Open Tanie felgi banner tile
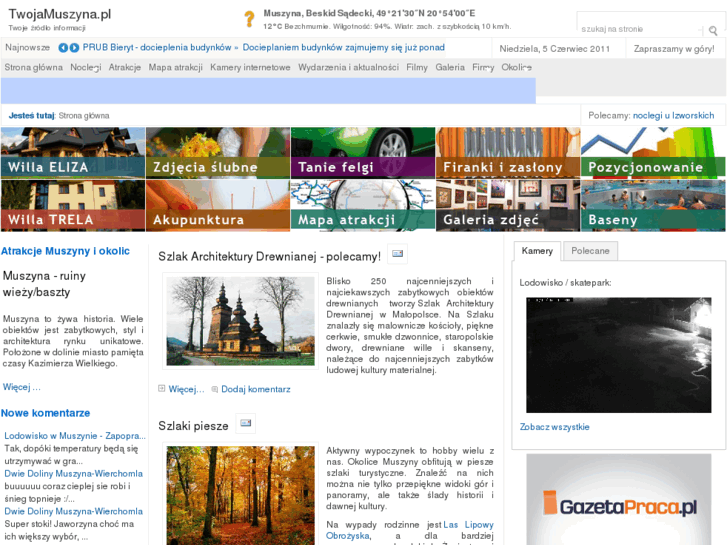 click(363, 153)
